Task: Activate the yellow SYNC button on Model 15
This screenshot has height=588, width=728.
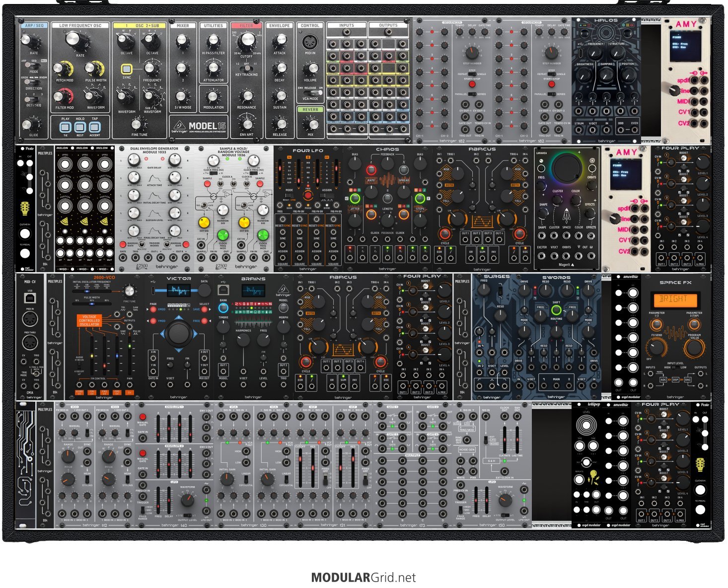Action: point(127,69)
